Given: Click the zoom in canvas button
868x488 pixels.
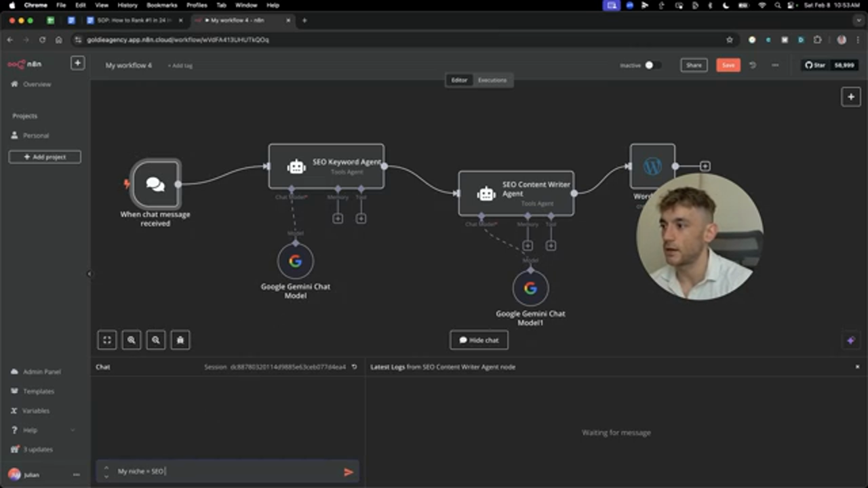Looking at the screenshot, I should [132, 340].
